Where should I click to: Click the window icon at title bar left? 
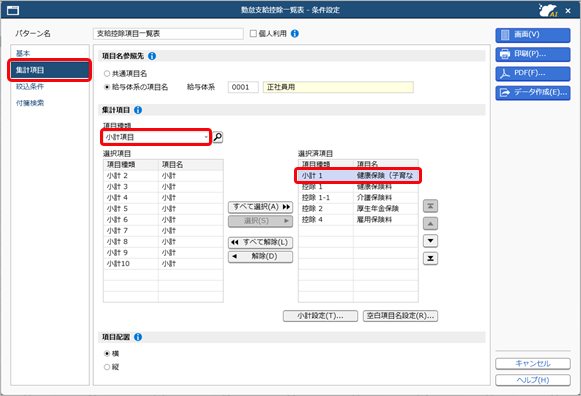coord(13,10)
